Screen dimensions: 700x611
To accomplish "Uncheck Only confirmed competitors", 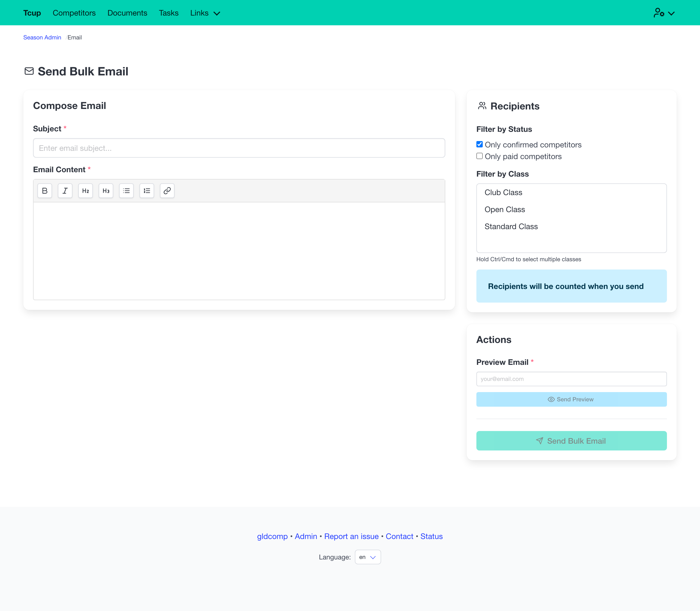I will coord(480,144).
